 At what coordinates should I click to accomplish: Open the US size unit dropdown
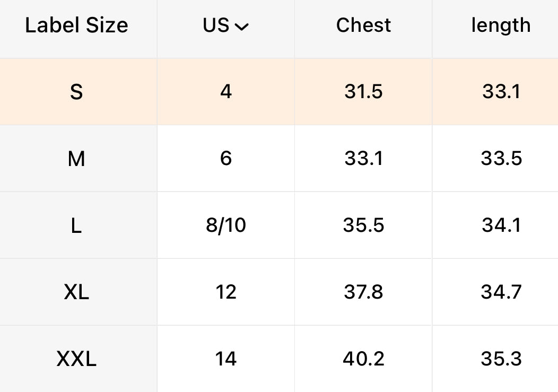coord(226,26)
